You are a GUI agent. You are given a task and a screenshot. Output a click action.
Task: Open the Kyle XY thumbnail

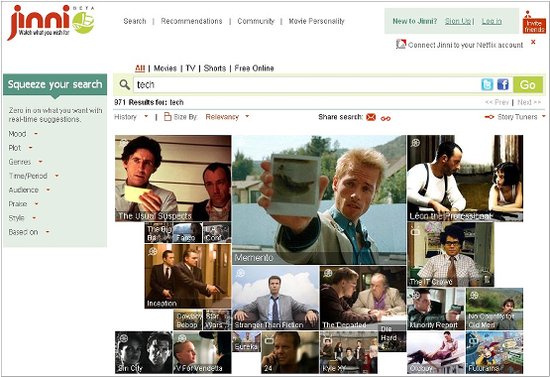coord(349,352)
